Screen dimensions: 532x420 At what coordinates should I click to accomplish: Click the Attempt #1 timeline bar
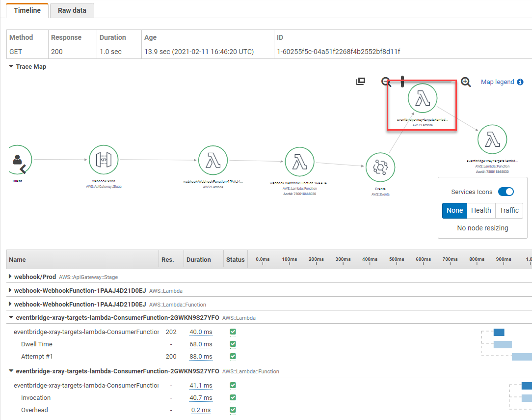click(522, 357)
